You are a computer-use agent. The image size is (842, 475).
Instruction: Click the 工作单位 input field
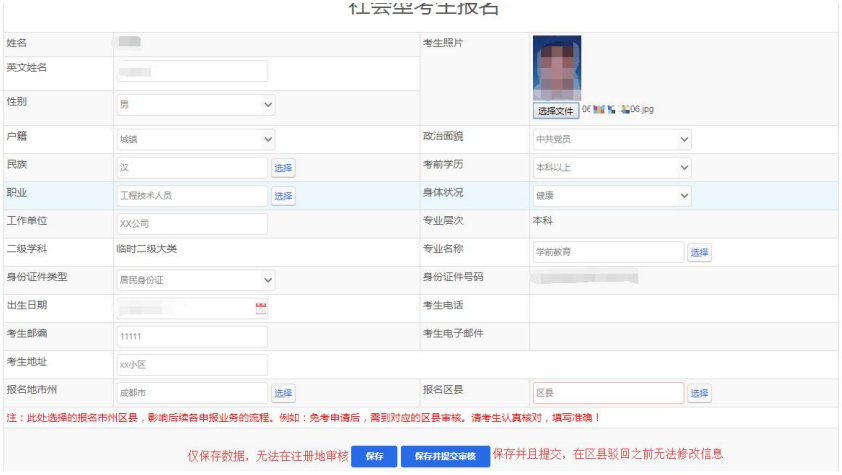click(191, 224)
